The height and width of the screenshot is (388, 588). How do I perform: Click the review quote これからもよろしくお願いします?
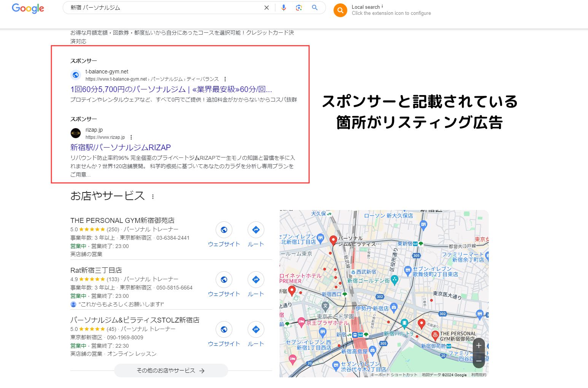(x=121, y=304)
